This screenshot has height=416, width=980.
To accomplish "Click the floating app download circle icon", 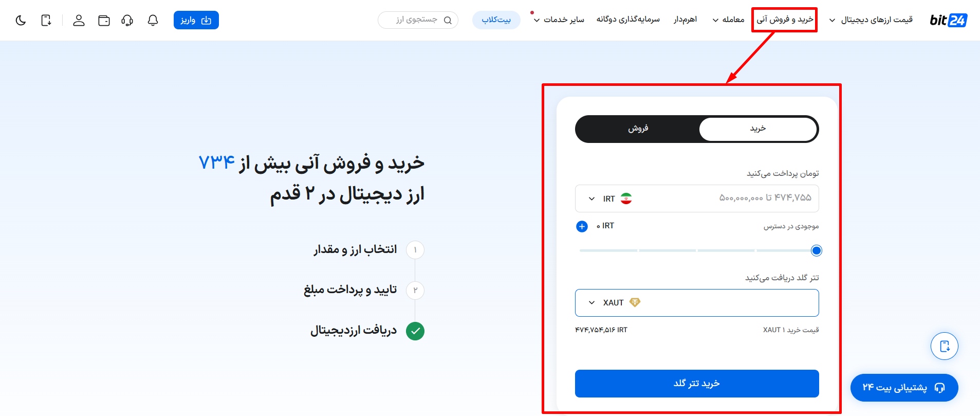I will click(x=945, y=346).
